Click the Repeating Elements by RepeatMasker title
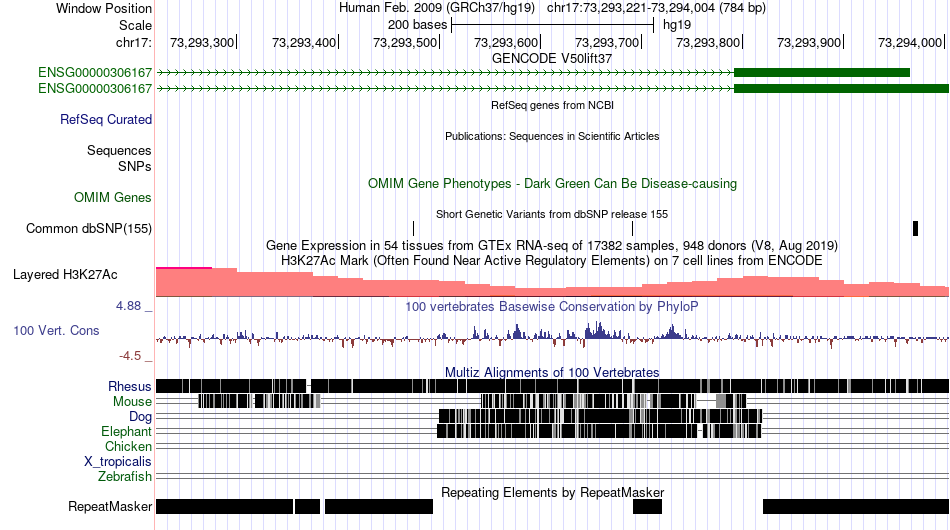 552,492
